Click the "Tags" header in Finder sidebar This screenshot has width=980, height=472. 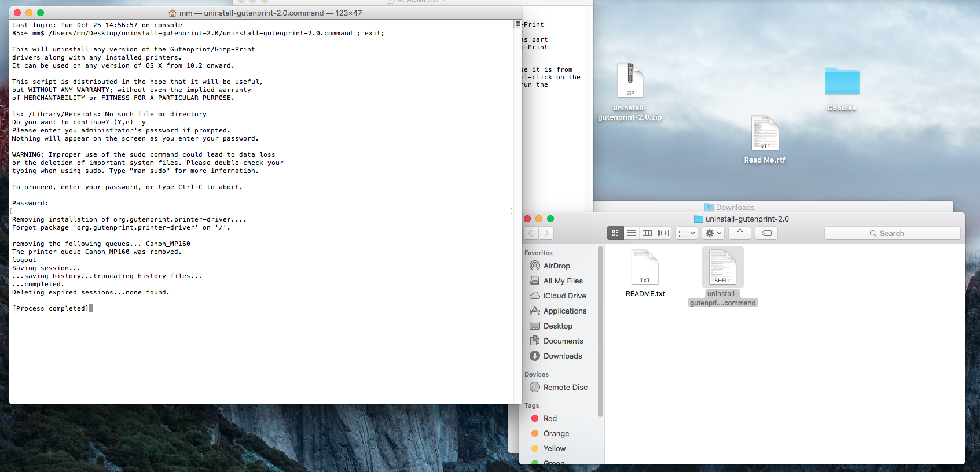(x=531, y=405)
